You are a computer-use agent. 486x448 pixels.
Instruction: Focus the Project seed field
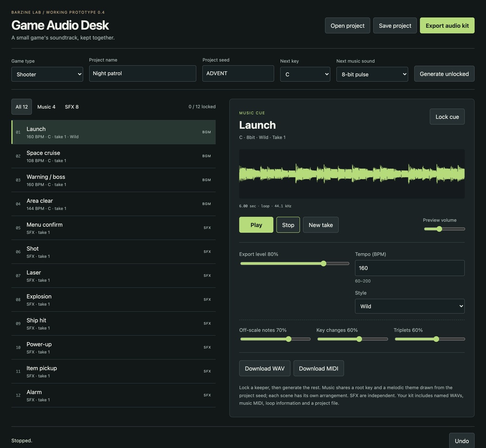[x=238, y=74]
